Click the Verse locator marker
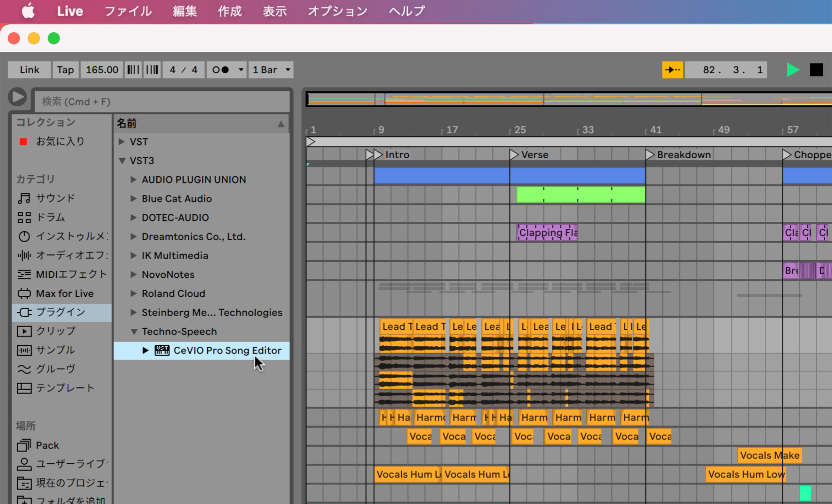832x504 pixels. click(x=514, y=155)
